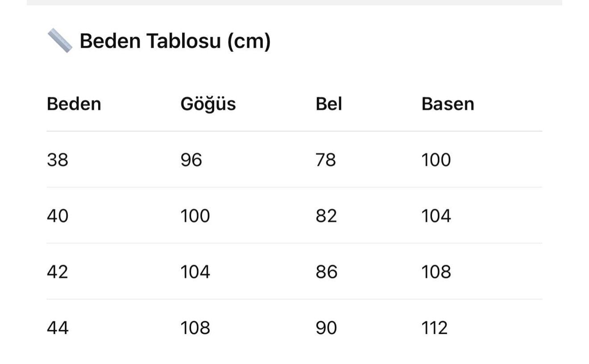Click the Basen value 112
Image resolution: width=589 pixels, height=364 pixels.
point(434,328)
